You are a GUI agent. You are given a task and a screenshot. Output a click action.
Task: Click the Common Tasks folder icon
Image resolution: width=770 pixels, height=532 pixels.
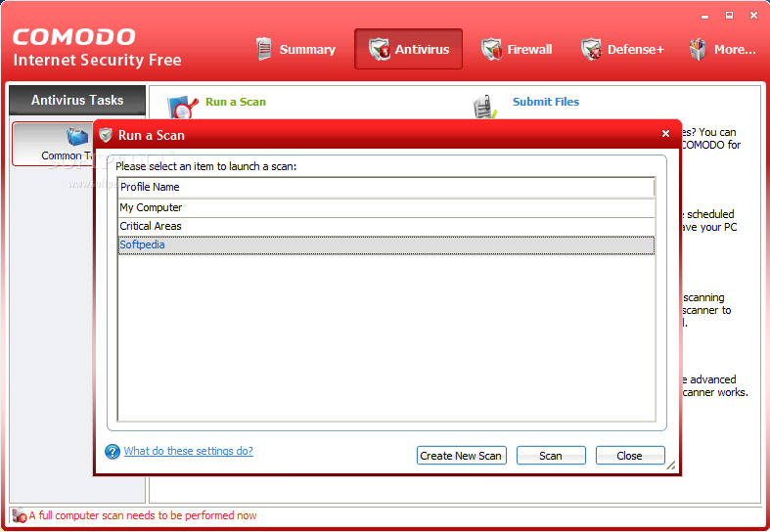click(x=77, y=137)
